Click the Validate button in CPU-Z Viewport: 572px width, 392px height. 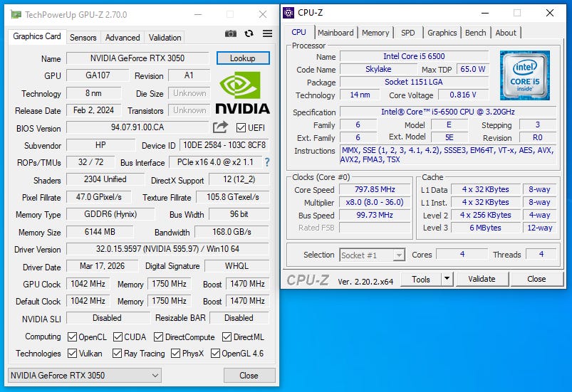(x=482, y=279)
